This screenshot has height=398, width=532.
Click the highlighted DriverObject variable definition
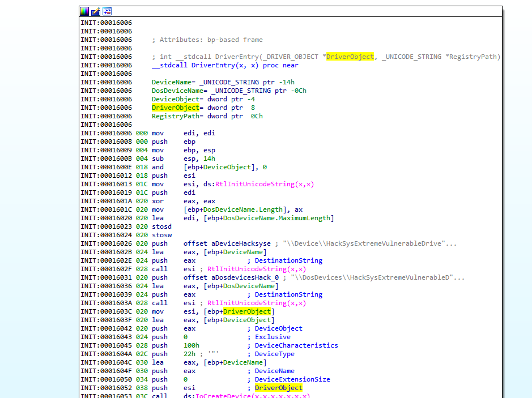click(x=175, y=108)
